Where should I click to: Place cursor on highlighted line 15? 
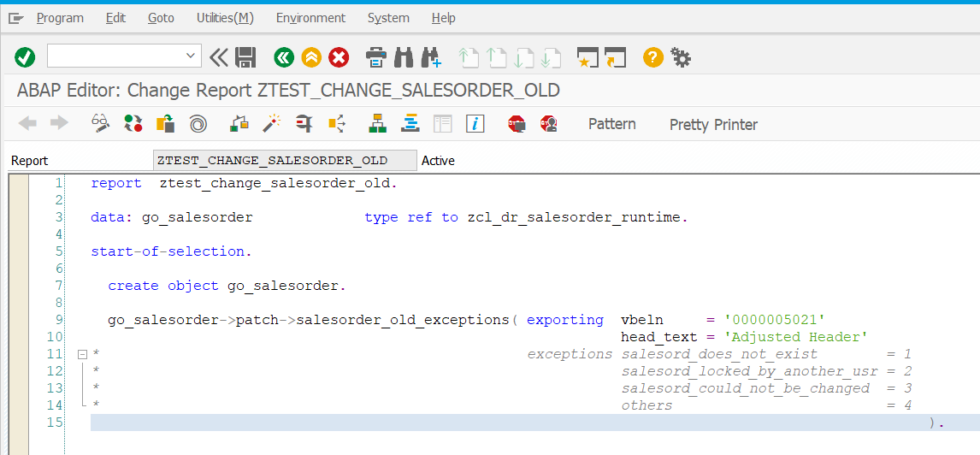pyautogui.click(x=534, y=422)
